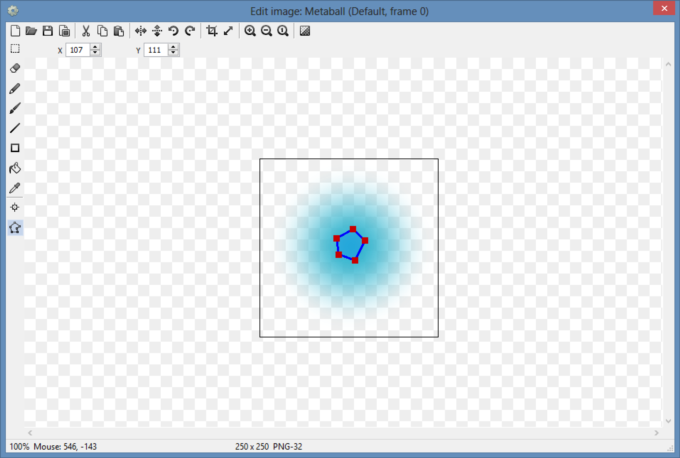The height and width of the screenshot is (458, 680).
Task: Mirror the image horizontally
Action: click(141, 31)
